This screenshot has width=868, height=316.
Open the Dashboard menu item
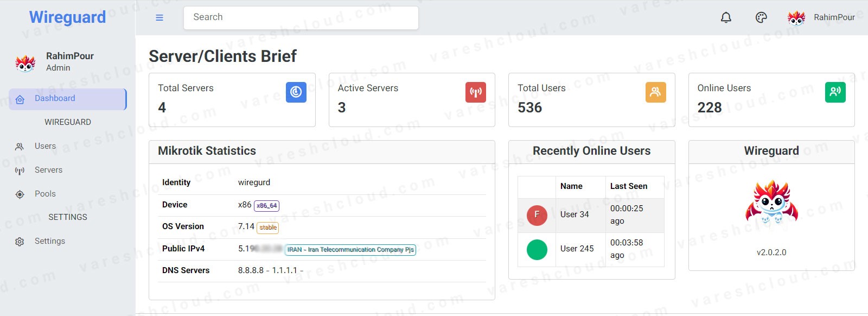point(68,99)
